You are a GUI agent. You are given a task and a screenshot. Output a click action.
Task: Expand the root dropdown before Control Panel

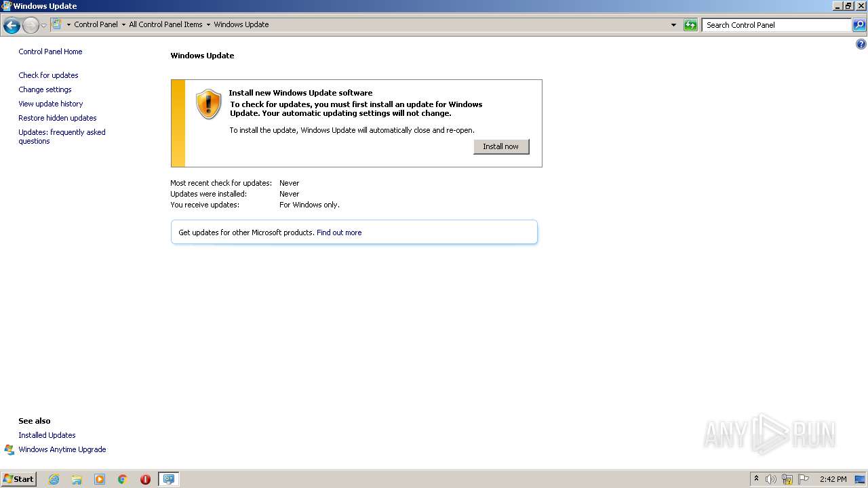tap(68, 24)
